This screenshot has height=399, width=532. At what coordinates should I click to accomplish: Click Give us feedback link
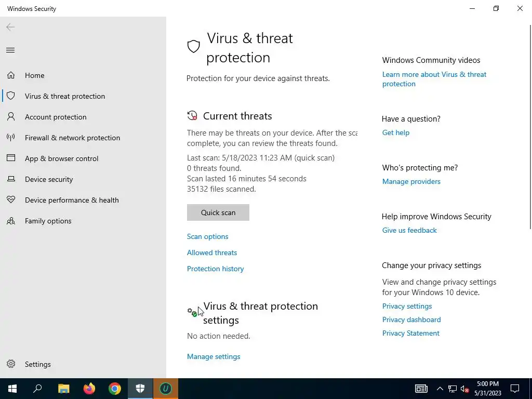[409, 230]
